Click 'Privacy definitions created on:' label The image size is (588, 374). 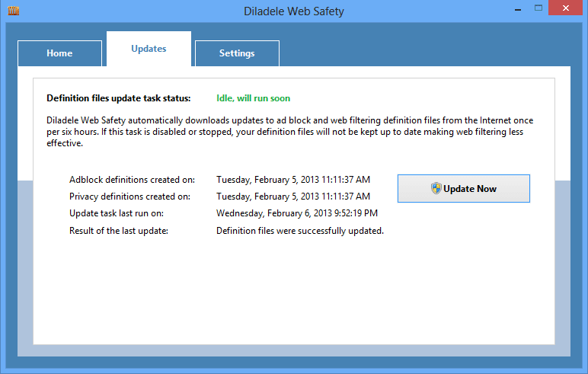click(129, 197)
